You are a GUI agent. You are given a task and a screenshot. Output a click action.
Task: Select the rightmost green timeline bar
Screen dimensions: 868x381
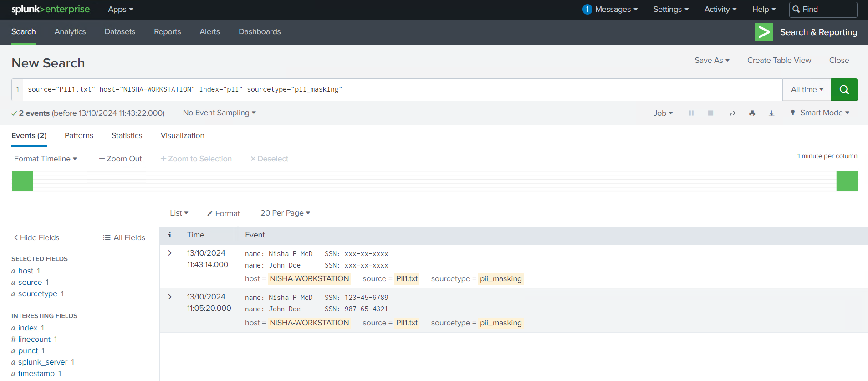(847, 181)
